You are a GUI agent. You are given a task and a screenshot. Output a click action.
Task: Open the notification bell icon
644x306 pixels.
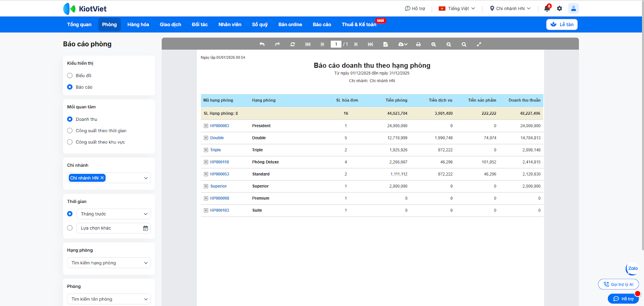[547, 8]
